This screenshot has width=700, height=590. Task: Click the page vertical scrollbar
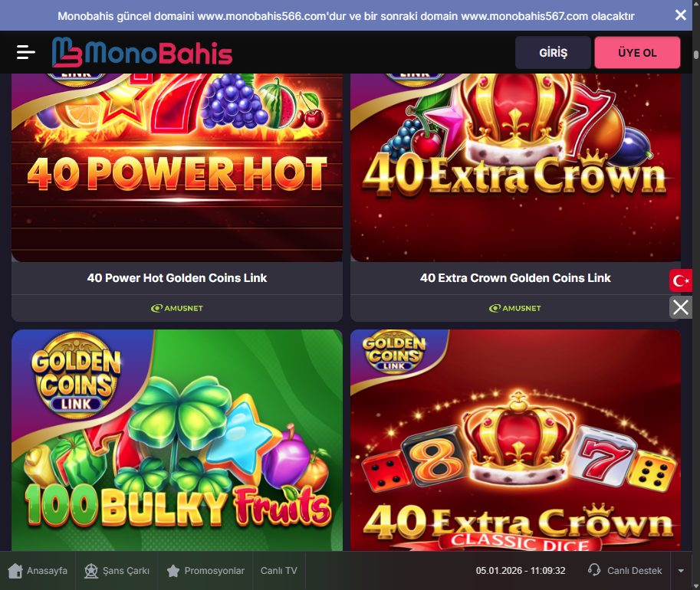(x=696, y=294)
